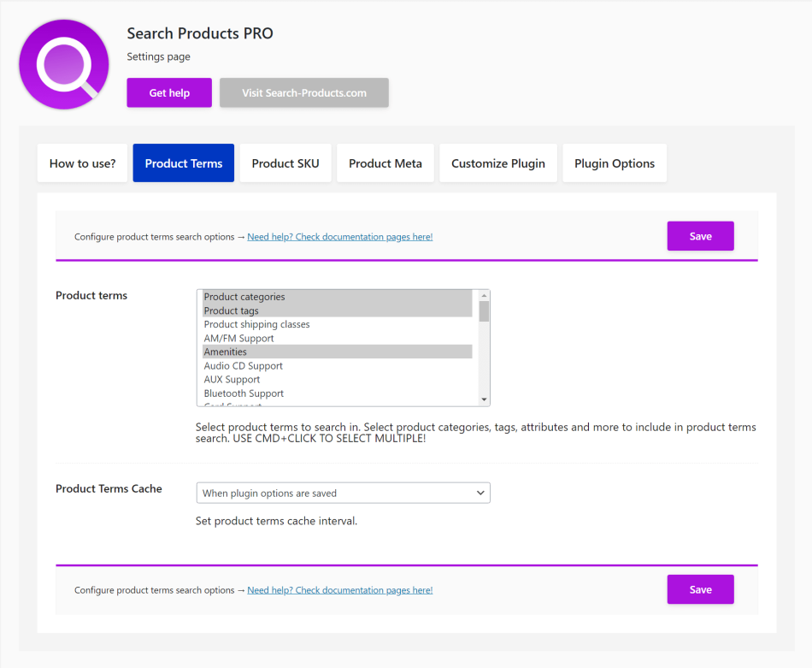Switch to the How to use? tab
This screenshot has height=668, width=812.
pos(82,163)
